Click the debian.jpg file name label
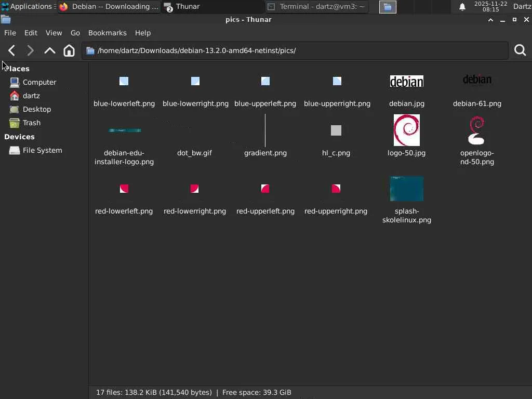The width and height of the screenshot is (532, 399). coord(406,103)
